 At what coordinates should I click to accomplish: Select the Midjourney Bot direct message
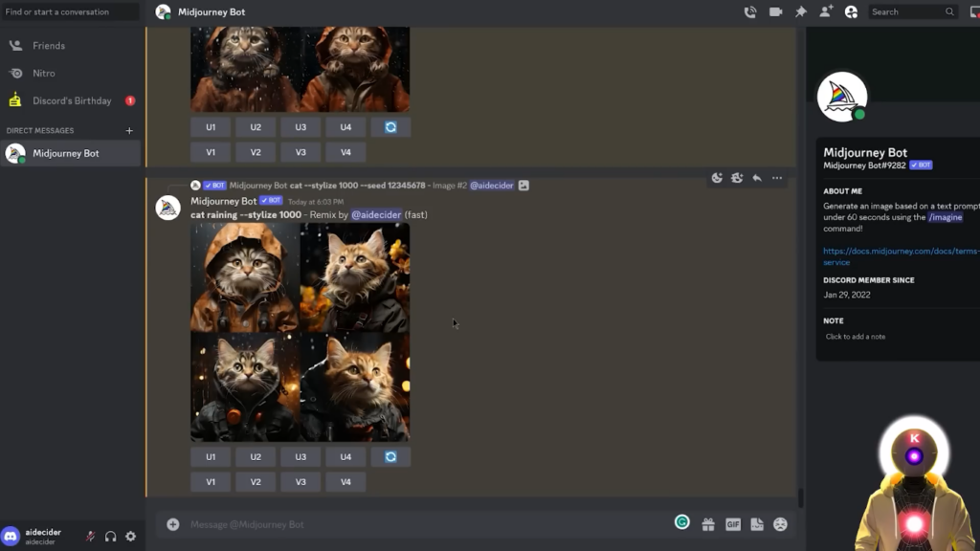point(71,153)
